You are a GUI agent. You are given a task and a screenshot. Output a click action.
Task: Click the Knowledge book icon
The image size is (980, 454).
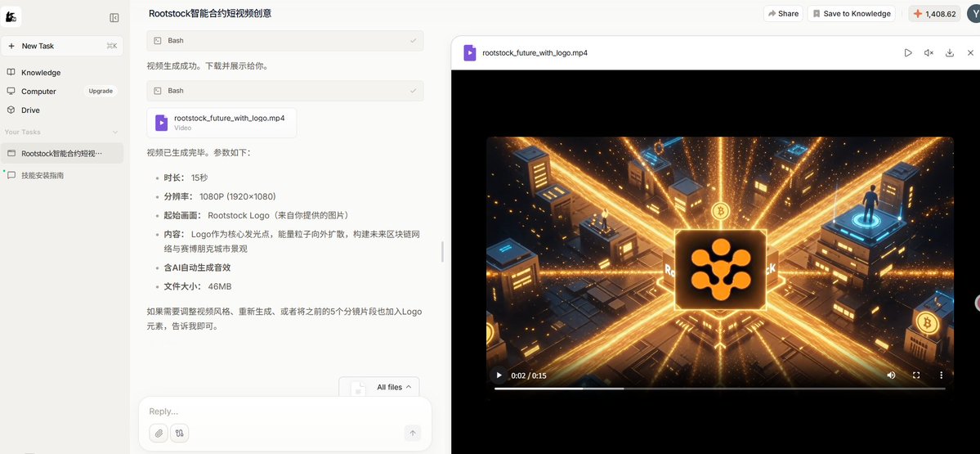(x=11, y=72)
